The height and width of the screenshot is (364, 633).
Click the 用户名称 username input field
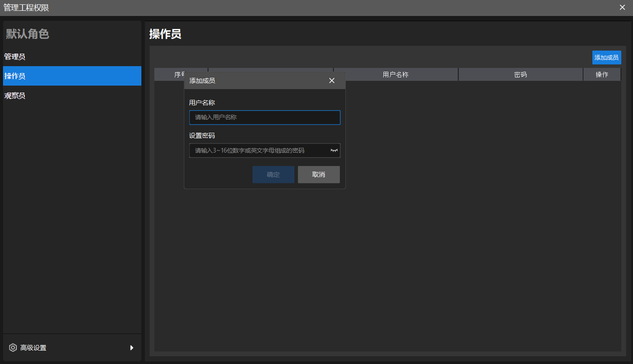265,117
